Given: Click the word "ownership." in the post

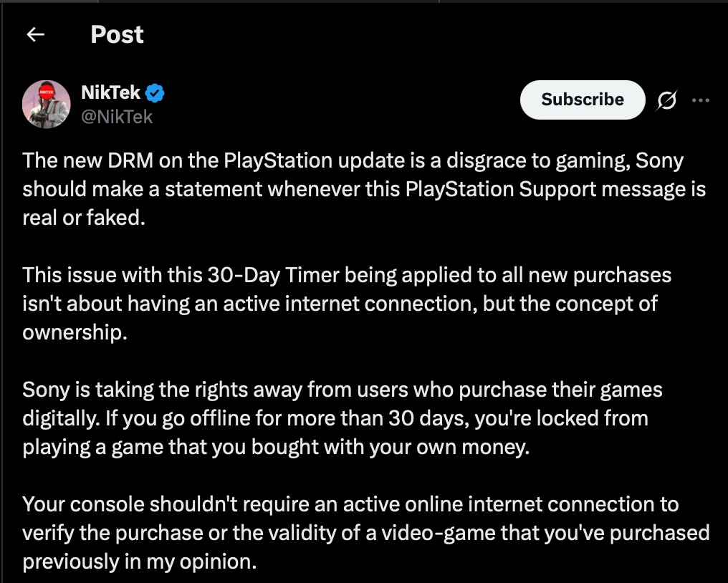Looking at the screenshot, I should pos(75,332).
